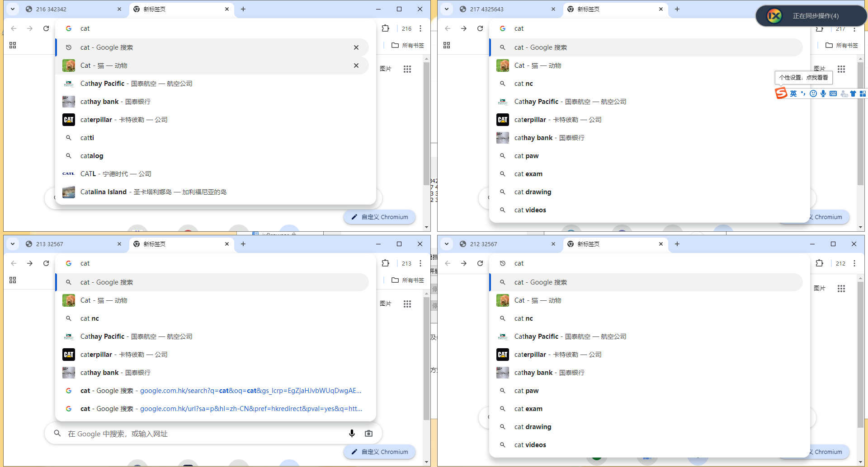Screen dimensions: 868x467
Task: Select 'Cathay Pacific' suggestion in window 216
Action: point(212,84)
